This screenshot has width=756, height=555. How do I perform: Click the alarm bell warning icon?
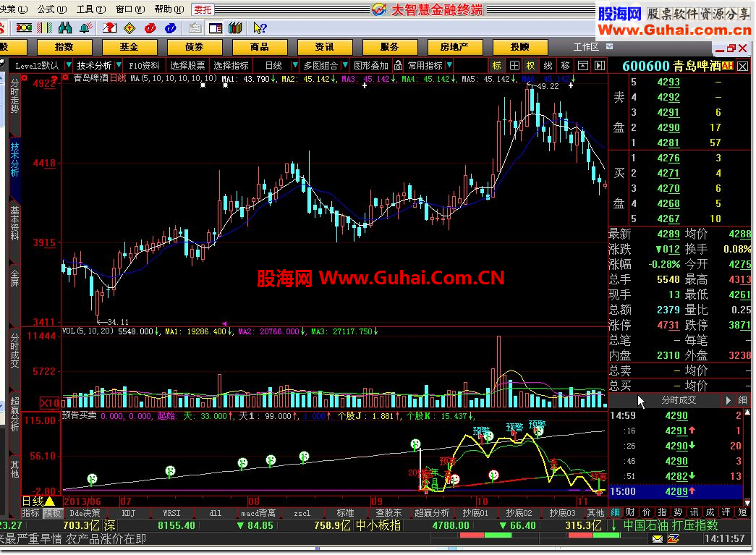tap(85, 27)
